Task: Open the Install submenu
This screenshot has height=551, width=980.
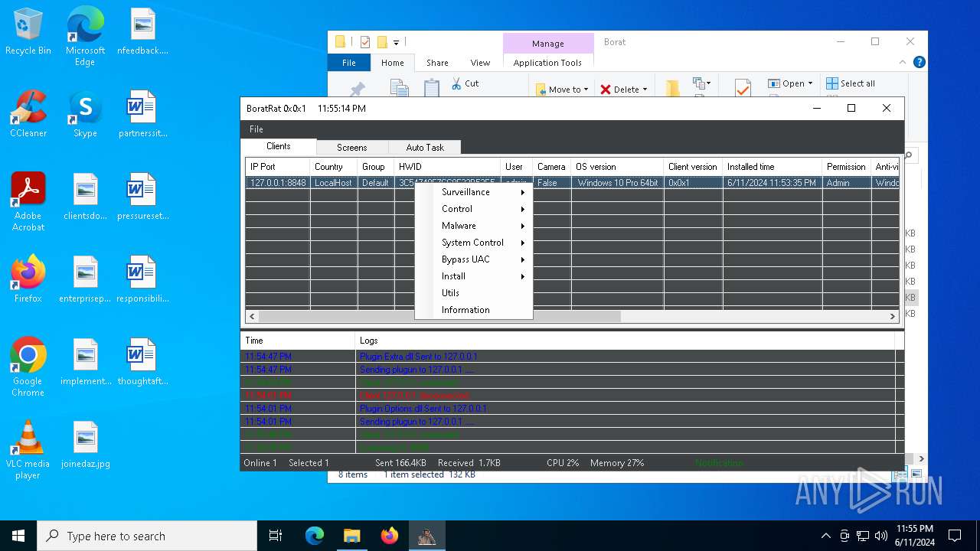Action: coord(474,276)
